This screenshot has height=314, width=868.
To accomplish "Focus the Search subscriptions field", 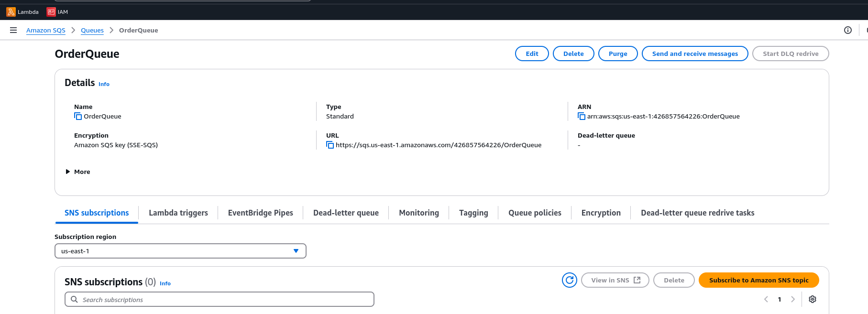I will point(220,299).
